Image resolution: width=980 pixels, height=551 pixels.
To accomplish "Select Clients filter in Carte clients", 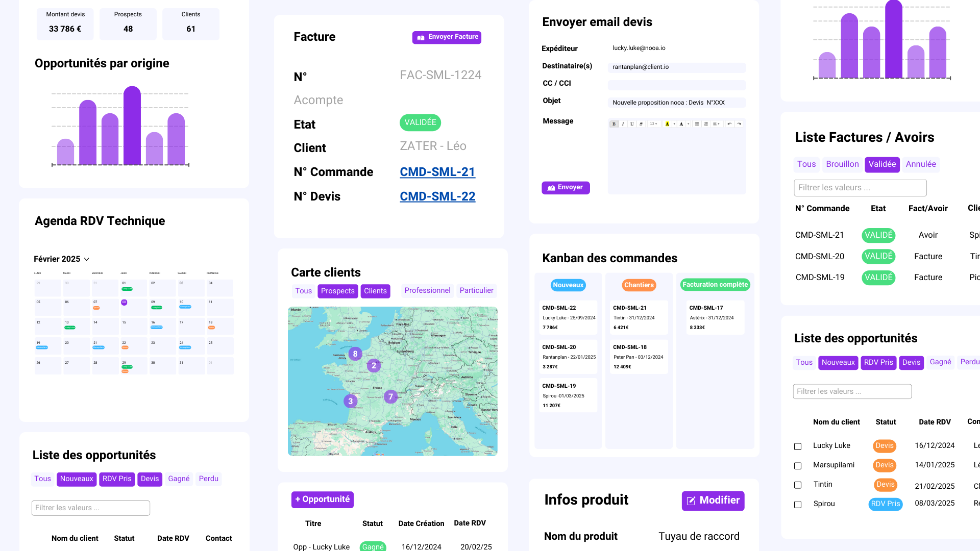I will tap(375, 291).
